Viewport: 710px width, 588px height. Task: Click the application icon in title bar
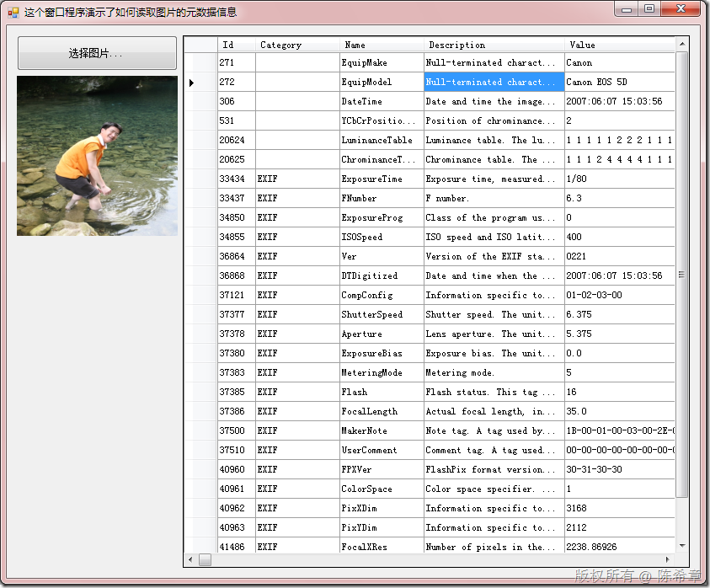point(13,13)
